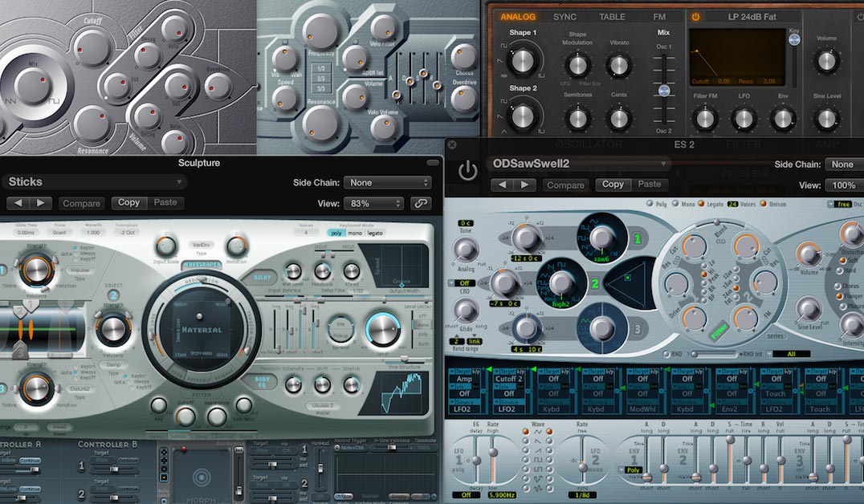Click the ES2 Volume knob
Image resolution: width=864 pixels, height=504 pixels.
pos(809,254)
